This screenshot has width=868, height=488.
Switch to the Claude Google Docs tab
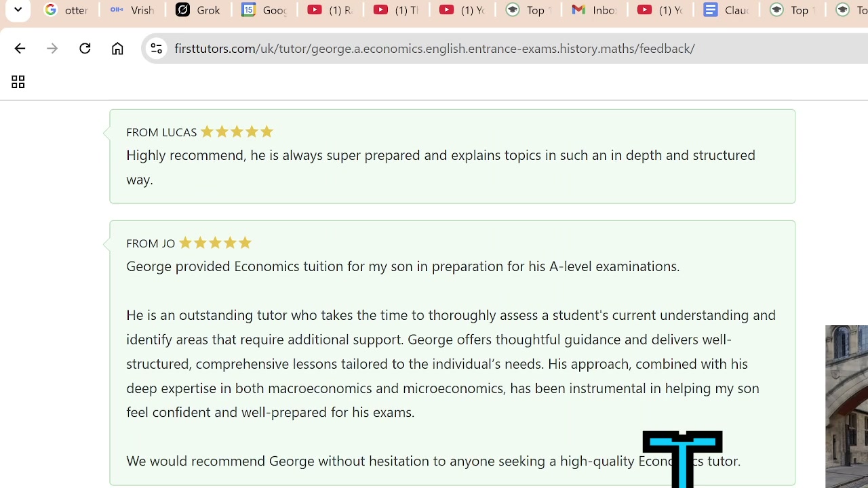726,10
